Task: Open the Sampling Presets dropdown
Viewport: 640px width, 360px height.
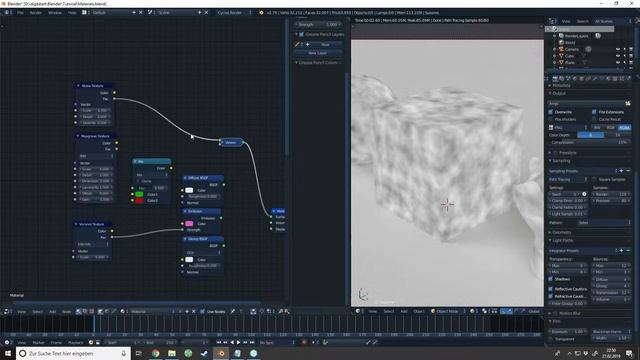Action: tap(582, 171)
